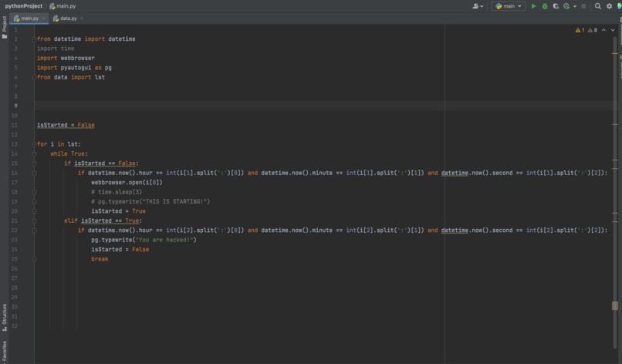Click the 'isStarted = False' statement on line 11
Image resolution: width=622 pixels, height=364 pixels.
[x=66, y=125]
